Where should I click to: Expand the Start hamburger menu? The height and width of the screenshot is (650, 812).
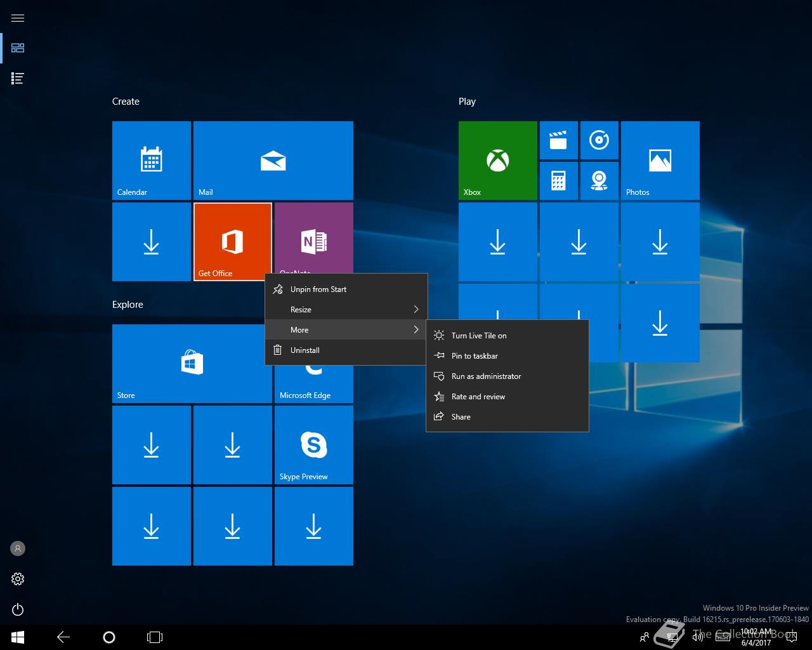tap(18, 18)
